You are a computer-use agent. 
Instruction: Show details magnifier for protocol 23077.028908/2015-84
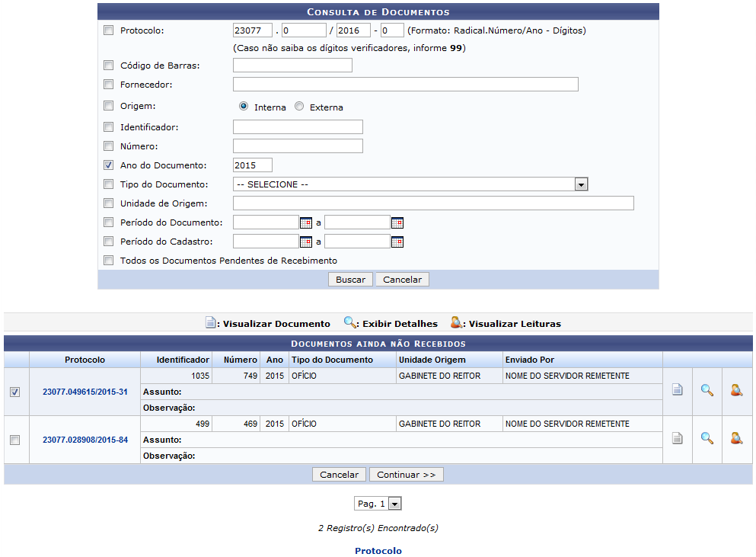(707, 438)
